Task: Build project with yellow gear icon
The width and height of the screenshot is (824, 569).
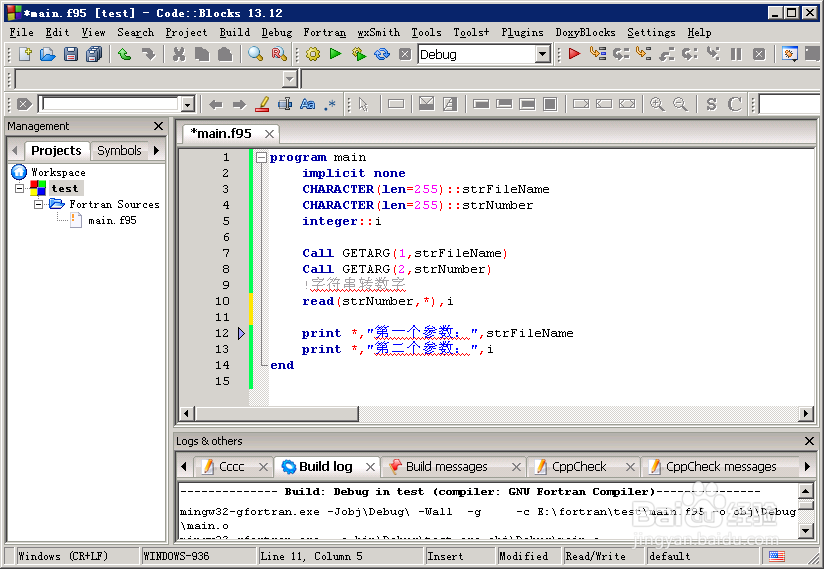Action: coord(313,54)
